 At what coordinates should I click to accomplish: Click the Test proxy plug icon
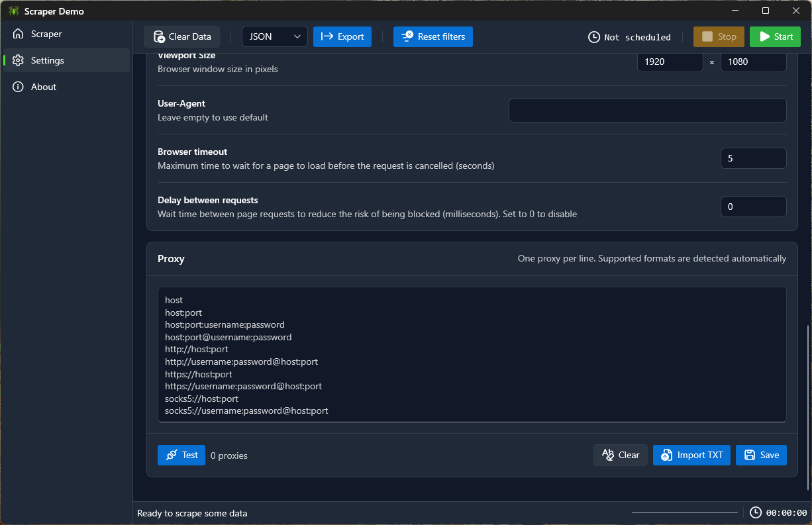point(172,455)
